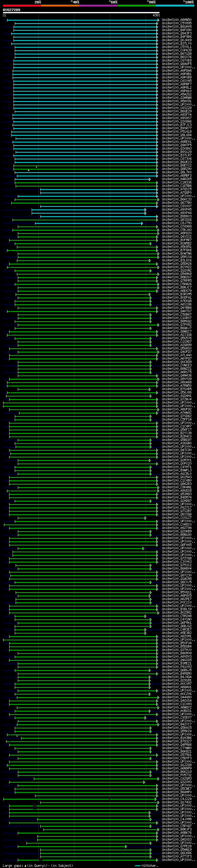Select hit label UniRef100_A9SFY4
The image size is (197, 868).
pyautogui.click(x=177, y=115)
